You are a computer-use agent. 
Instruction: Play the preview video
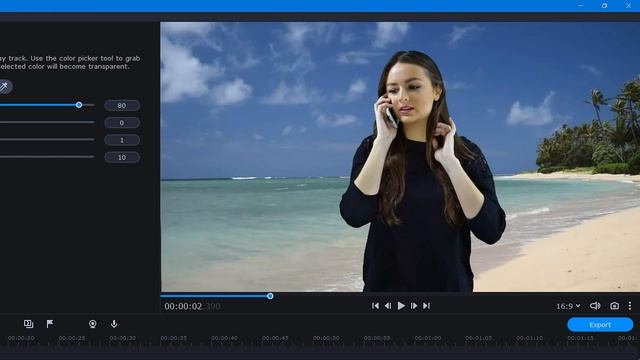tap(401, 306)
